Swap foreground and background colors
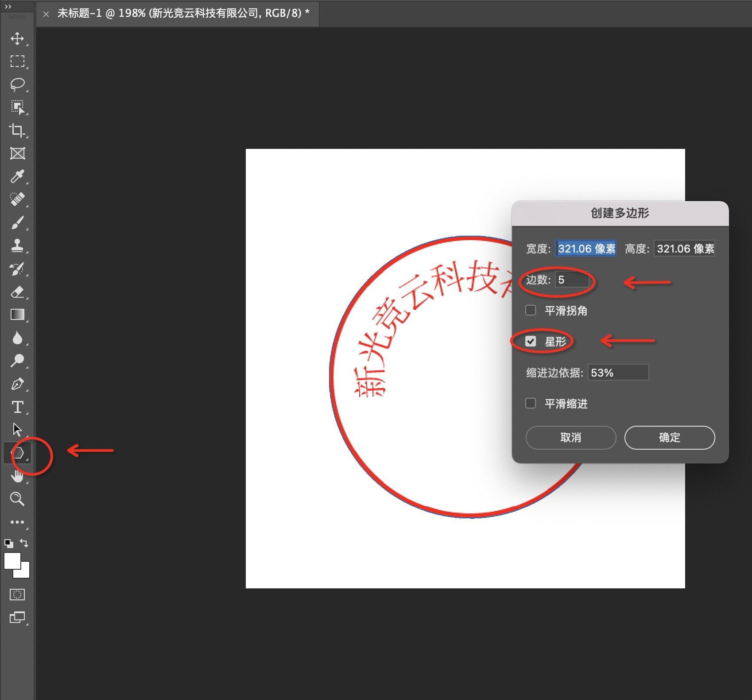Image resolution: width=752 pixels, height=700 pixels. coord(24,543)
